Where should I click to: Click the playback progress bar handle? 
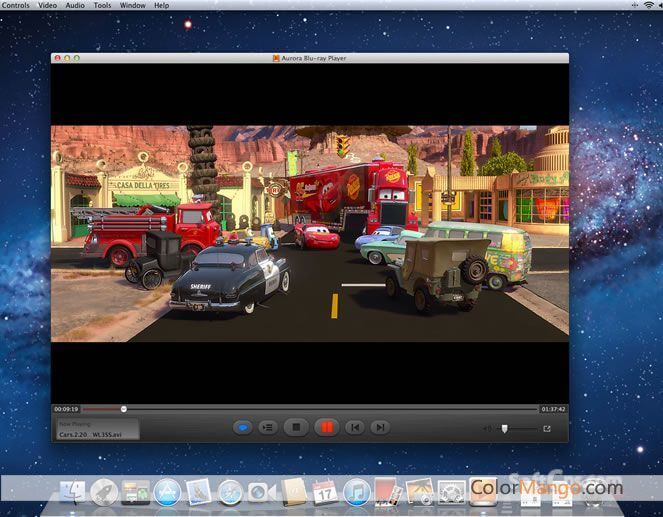124,408
